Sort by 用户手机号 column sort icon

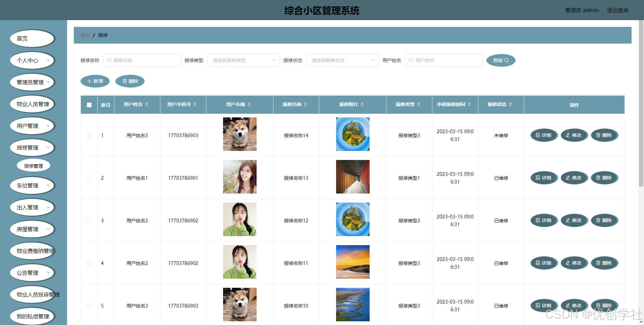pos(195,105)
